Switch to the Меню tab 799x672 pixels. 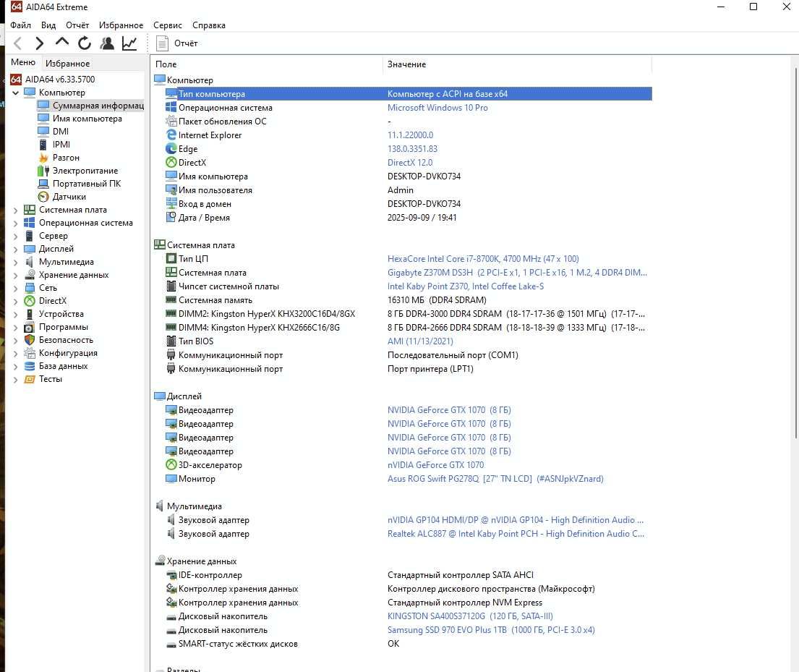point(23,62)
